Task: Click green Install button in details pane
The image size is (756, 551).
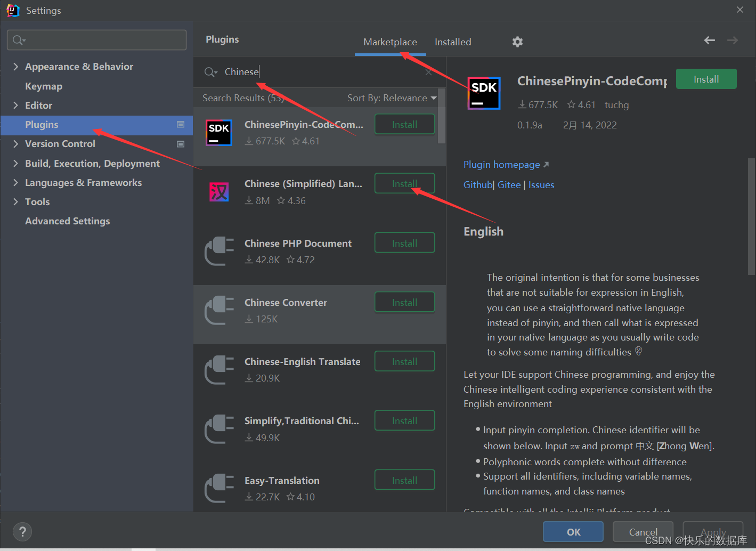Action: point(706,79)
